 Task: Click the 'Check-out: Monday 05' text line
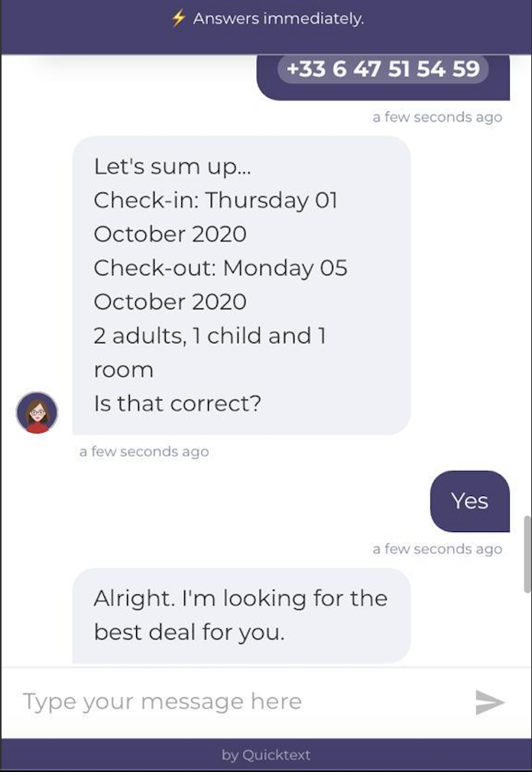point(220,268)
